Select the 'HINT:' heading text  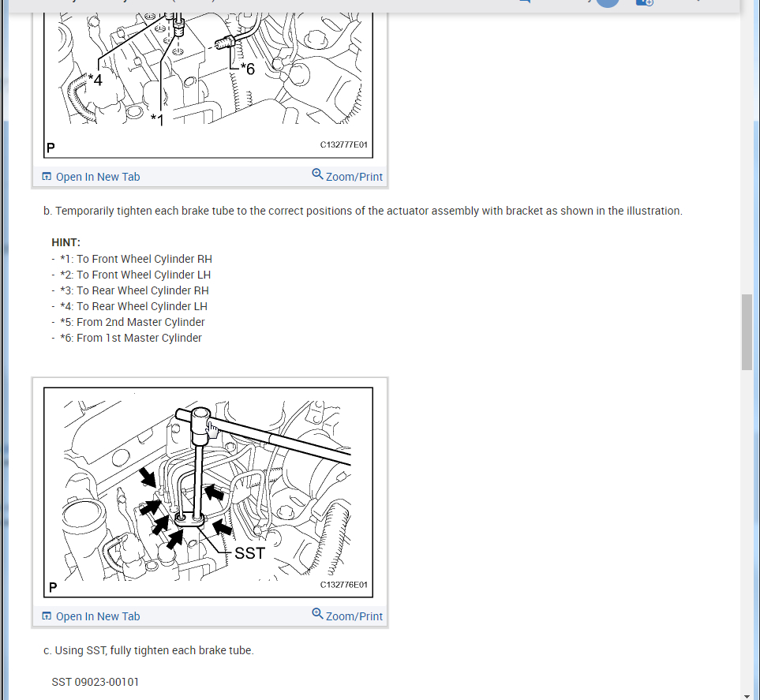[x=66, y=242]
